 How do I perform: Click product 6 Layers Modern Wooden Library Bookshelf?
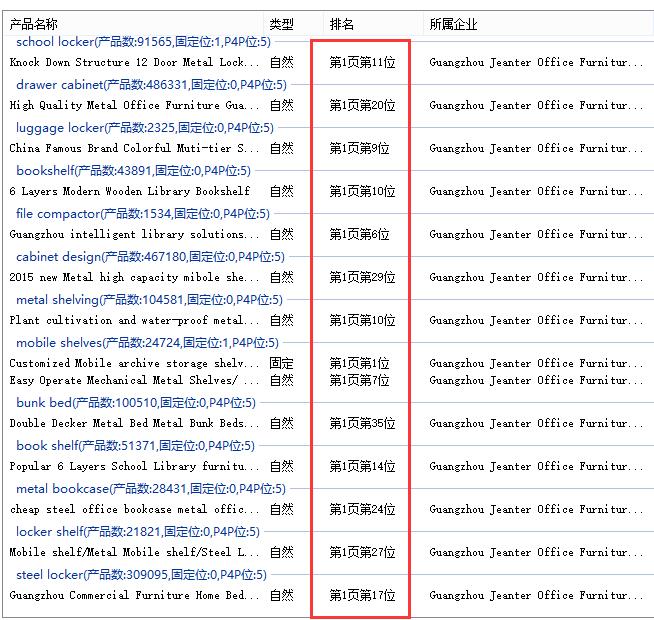[130, 192]
